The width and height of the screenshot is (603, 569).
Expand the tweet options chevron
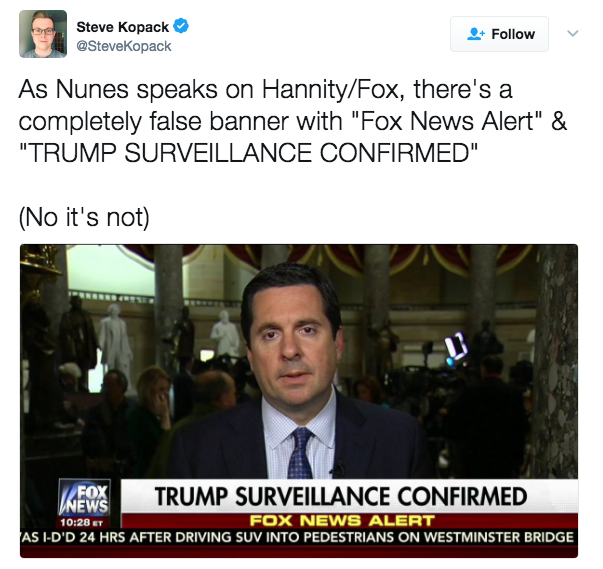[573, 33]
